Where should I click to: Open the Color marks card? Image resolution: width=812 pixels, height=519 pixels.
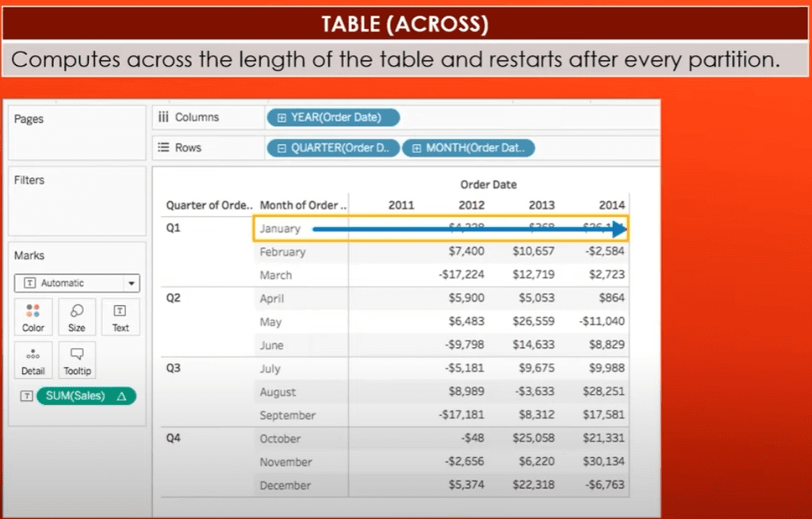33,317
